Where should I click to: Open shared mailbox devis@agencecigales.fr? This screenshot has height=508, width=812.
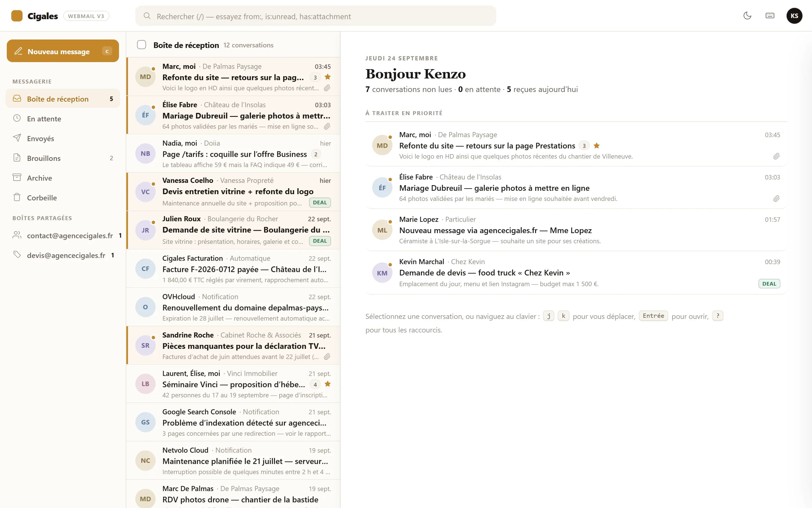coord(63,255)
